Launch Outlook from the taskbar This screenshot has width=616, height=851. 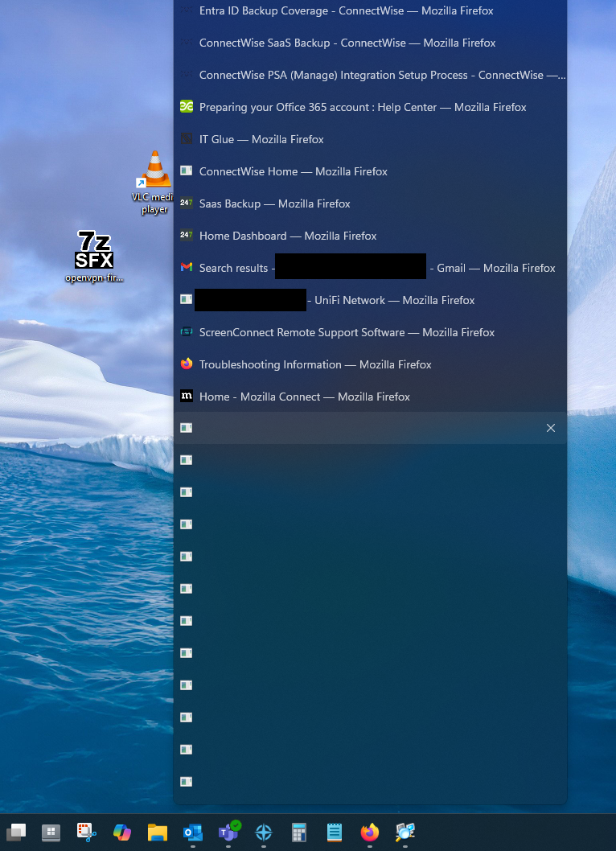coord(192,832)
